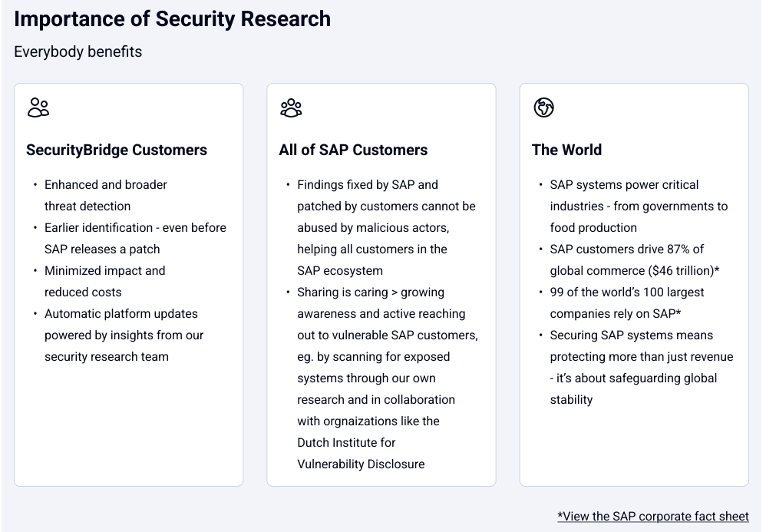Click the SecurityBridge Customers heading
The height and width of the screenshot is (532, 766).
117,150
